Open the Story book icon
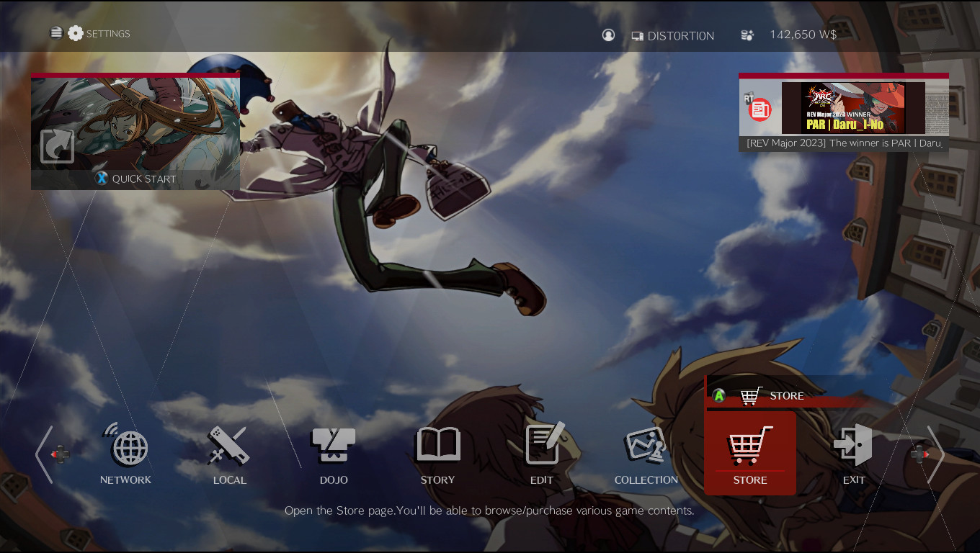Image resolution: width=980 pixels, height=553 pixels. coord(438,445)
